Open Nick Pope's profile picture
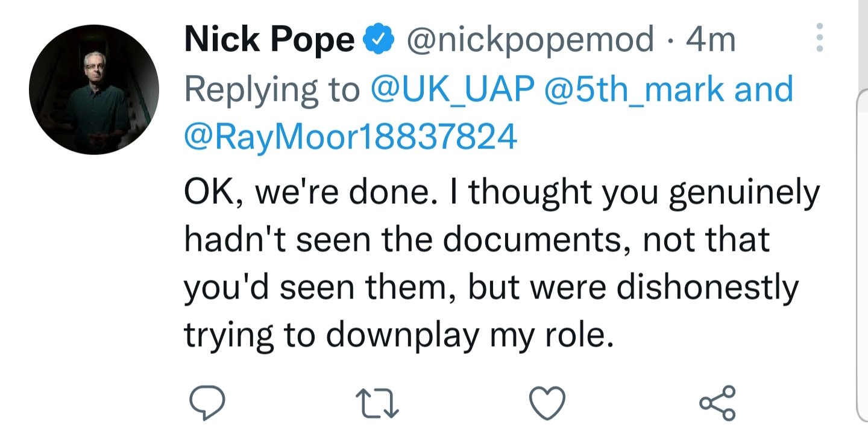The width and height of the screenshot is (868, 448). click(94, 90)
